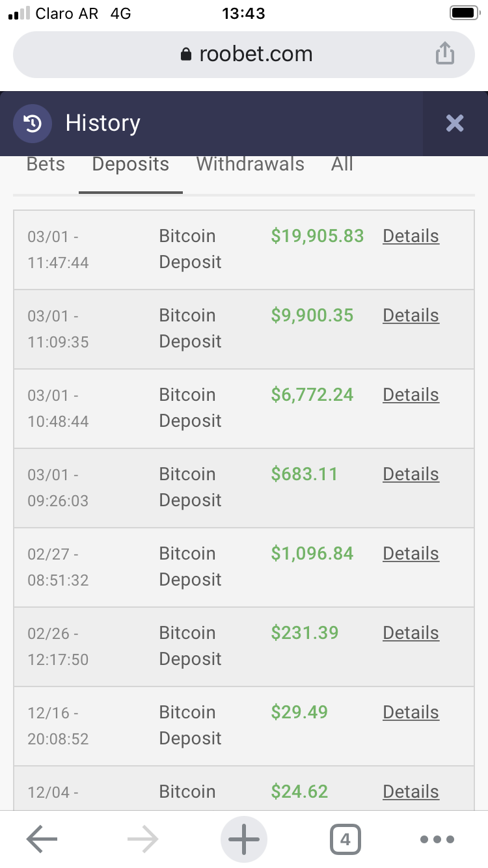Switch to the Withdrawals tab
Screen dimensions: 488x868
[x=250, y=164]
